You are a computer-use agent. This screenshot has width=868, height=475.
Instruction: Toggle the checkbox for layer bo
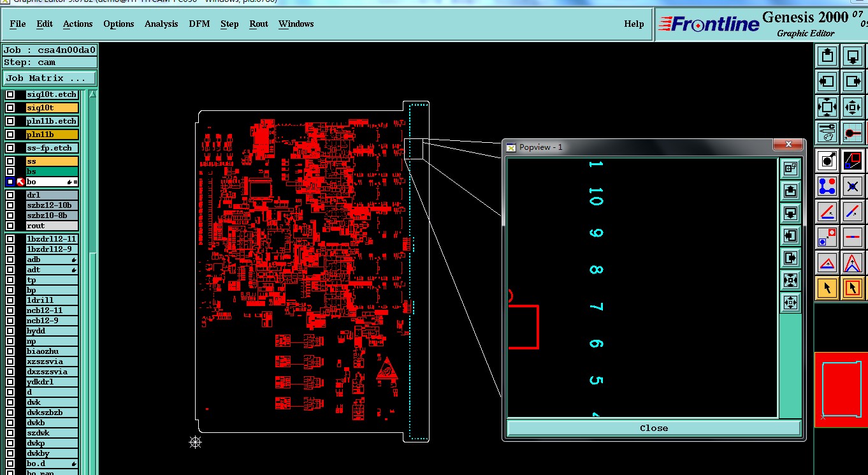click(x=10, y=182)
